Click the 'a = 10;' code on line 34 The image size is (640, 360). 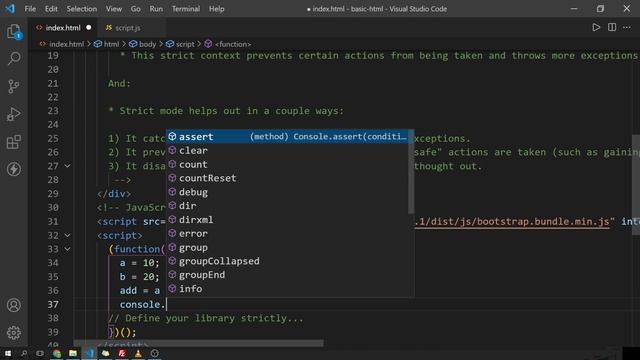coord(140,263)
